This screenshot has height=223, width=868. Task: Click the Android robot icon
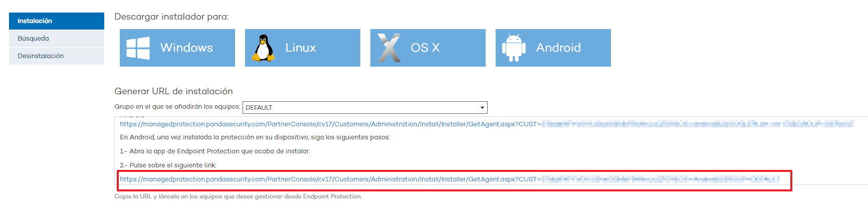514,48
